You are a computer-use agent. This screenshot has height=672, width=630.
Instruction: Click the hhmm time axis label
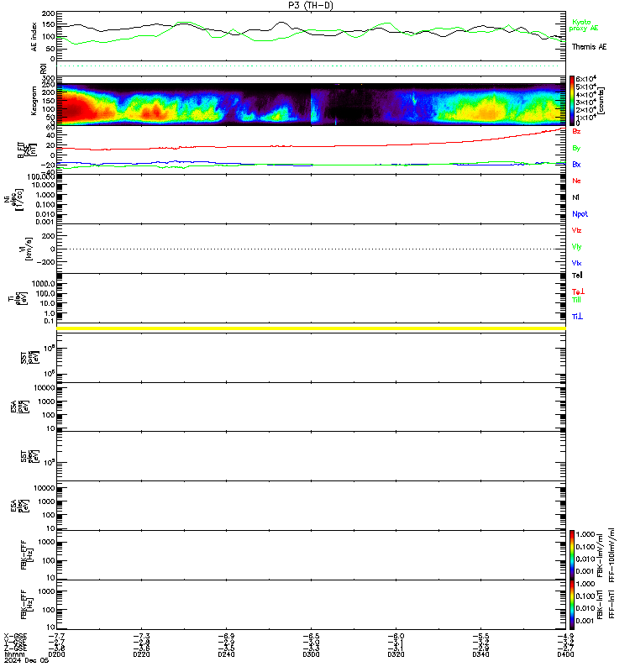14,655
